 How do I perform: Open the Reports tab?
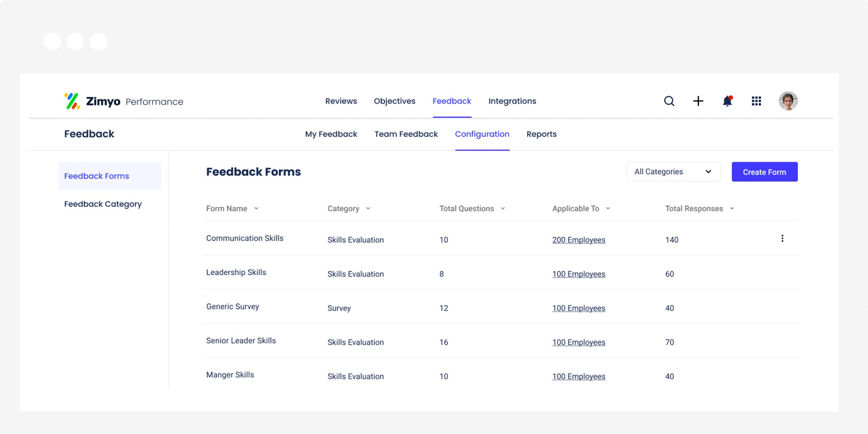point(541,134)
